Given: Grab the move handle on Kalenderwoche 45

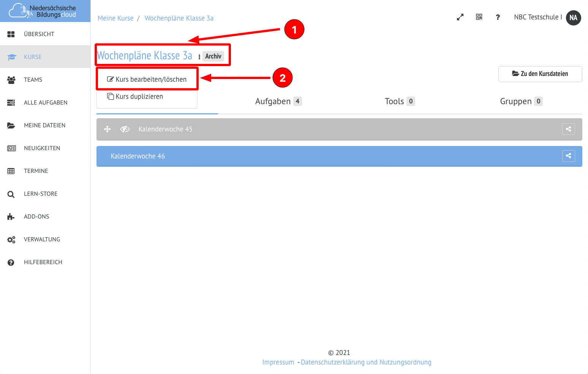Looking at the screenshot, I should 107,129.
